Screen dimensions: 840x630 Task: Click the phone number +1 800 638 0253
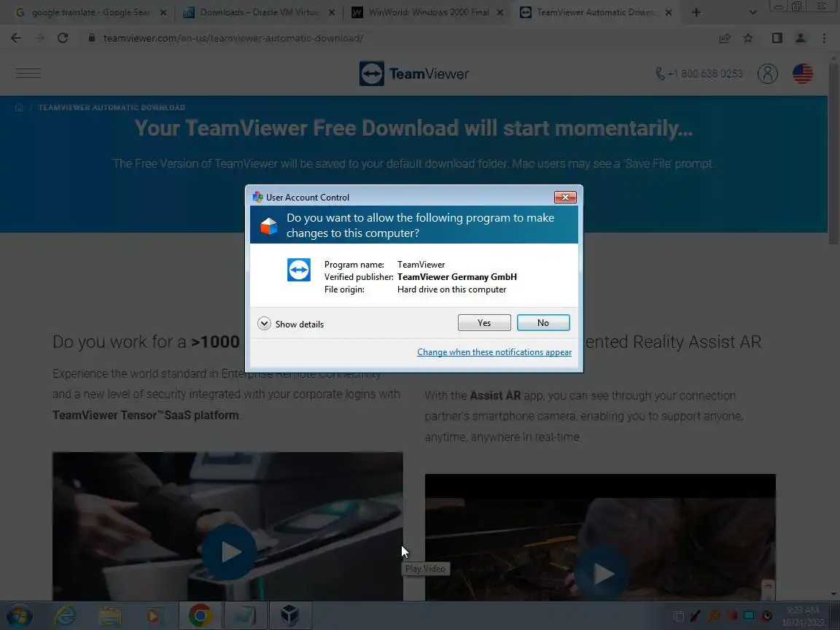[x=699, y=74]
